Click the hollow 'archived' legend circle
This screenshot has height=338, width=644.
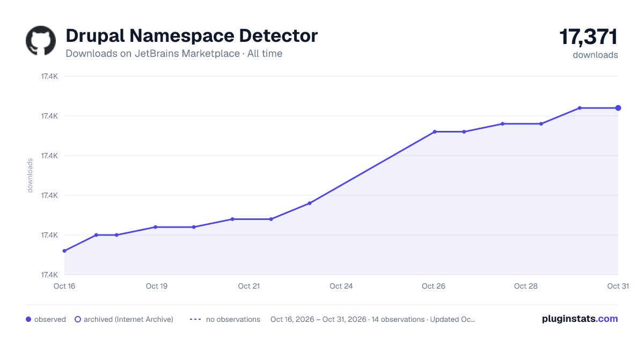78,319
